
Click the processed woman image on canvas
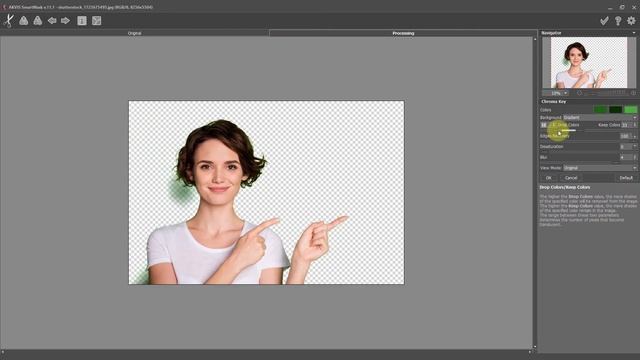coord(267,192)
